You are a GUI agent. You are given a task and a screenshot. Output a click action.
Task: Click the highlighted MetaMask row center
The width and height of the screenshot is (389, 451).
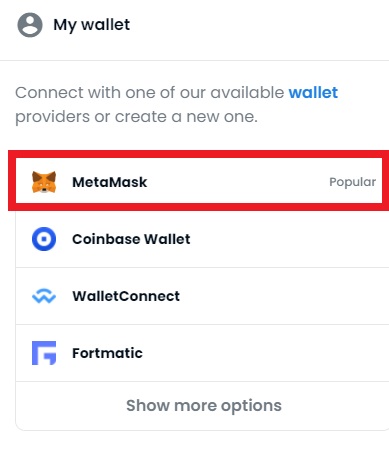click(199, 180)
